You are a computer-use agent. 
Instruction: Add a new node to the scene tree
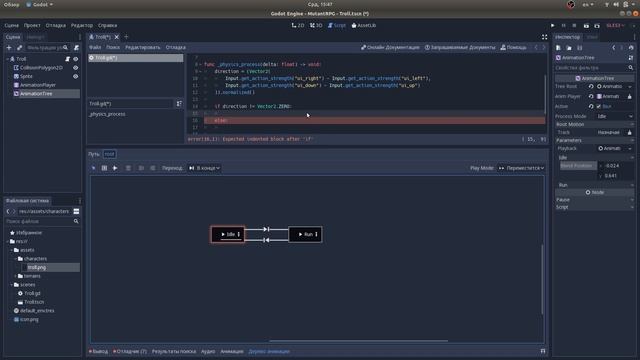(x=9, y=48)
